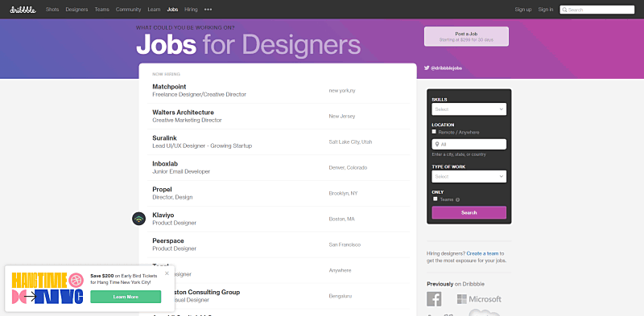Toggle the Remote / Anywhere checkbox
The image size is (644, 316).
pos(434,132)
